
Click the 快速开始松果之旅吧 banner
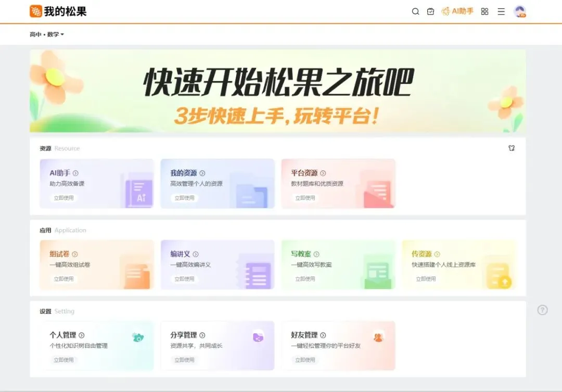[278, 91]
